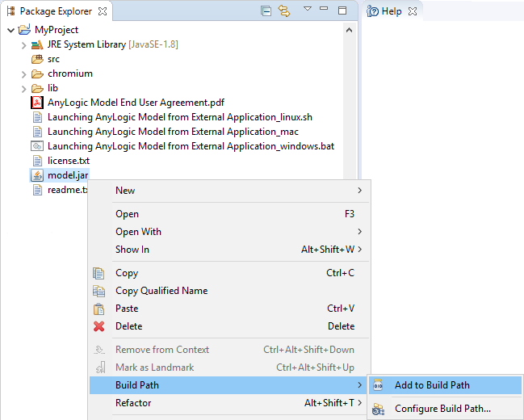This screenshot has height=420, width=524.
Task: Select the windows.bat launcher file icon
Action: (37, 146)
